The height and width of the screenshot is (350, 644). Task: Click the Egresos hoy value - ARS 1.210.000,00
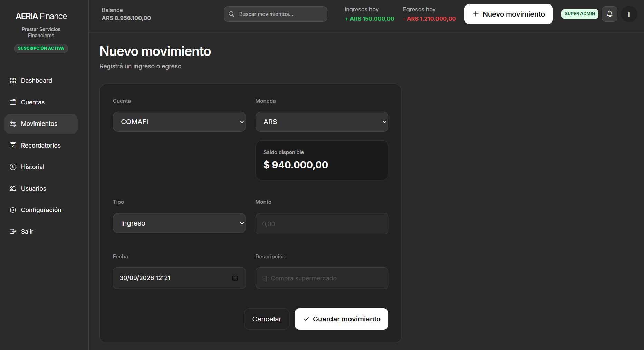pyautogui.click(x=429, y=19)
